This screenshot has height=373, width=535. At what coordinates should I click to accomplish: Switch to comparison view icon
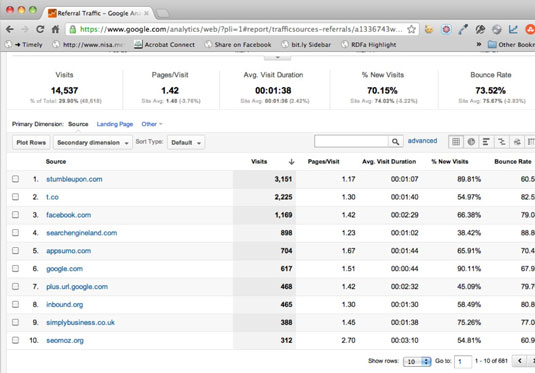[502, 142]
